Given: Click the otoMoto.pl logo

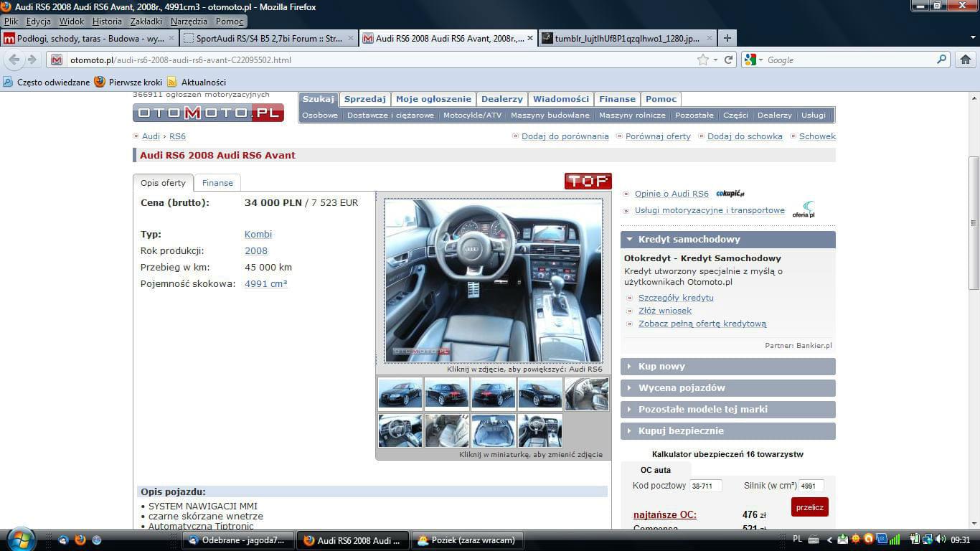Looking at the screenshot, I should 208,113.
